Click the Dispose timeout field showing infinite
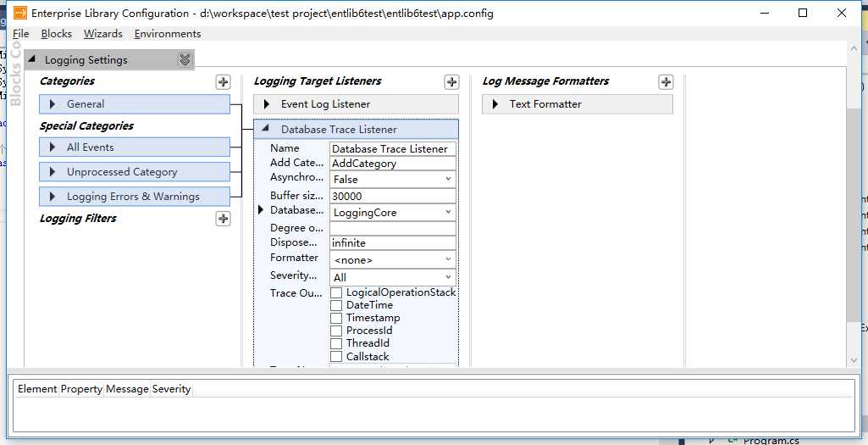 click(393, 242)
